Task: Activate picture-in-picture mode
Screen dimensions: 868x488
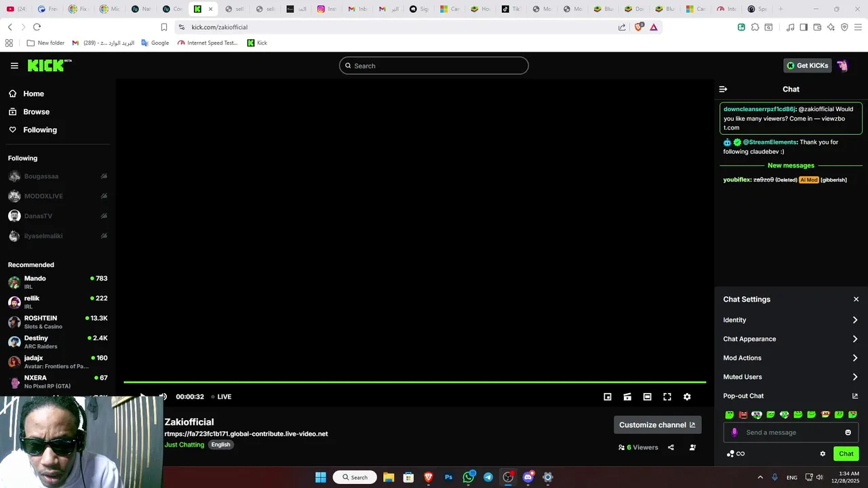Action: click(608, 396)
